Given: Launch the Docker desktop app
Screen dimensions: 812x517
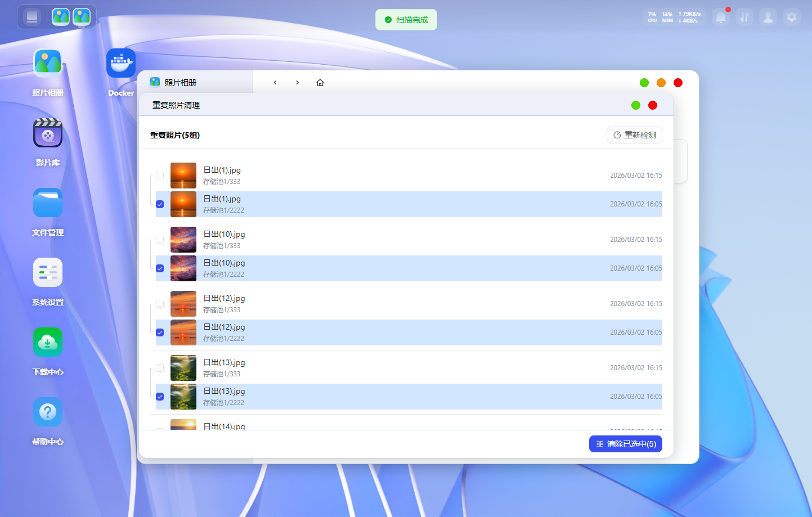Looking at the screenshot, I should (x=121, y=63).
